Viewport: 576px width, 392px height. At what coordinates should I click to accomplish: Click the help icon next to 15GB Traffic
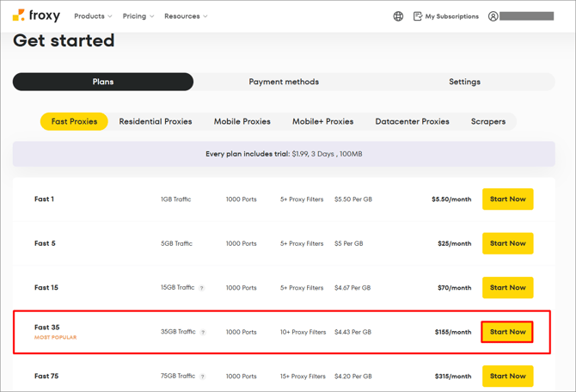(x=202, y=288)
